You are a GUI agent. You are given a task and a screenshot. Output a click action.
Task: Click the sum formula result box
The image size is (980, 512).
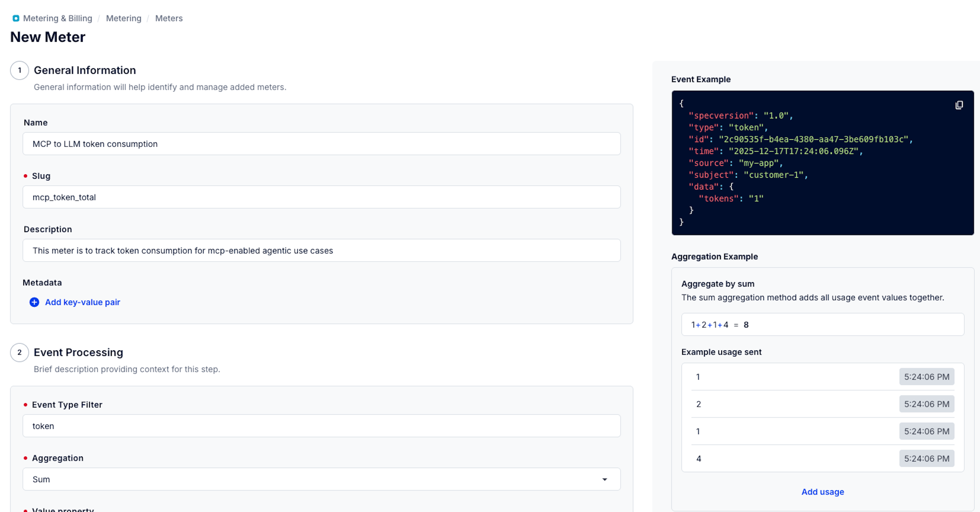tap(822, 325)
